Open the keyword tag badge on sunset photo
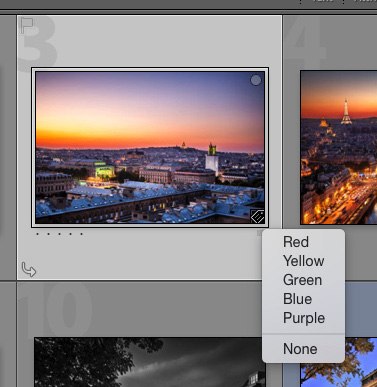This screenshot has height=387, width=377. pos(257,216)
